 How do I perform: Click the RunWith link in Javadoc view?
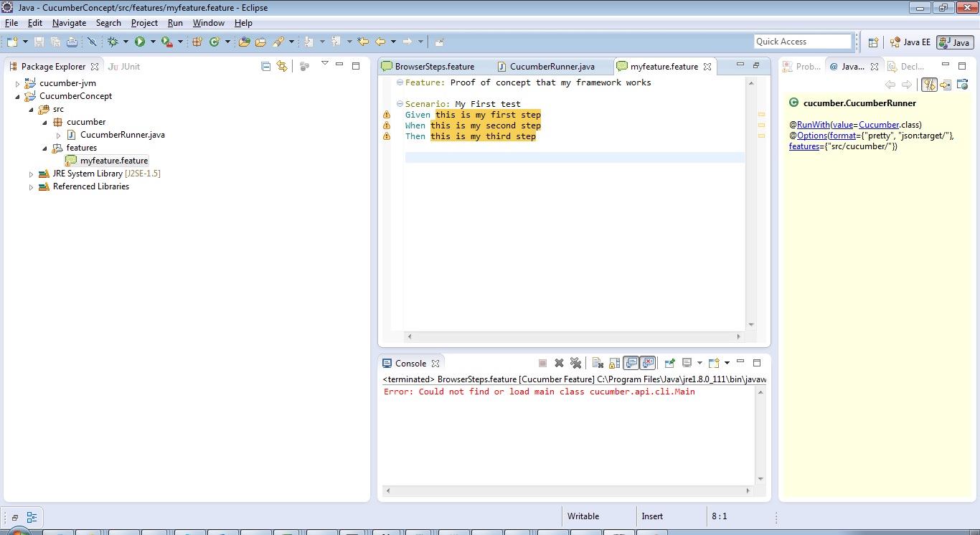click(x=814, y=124)
